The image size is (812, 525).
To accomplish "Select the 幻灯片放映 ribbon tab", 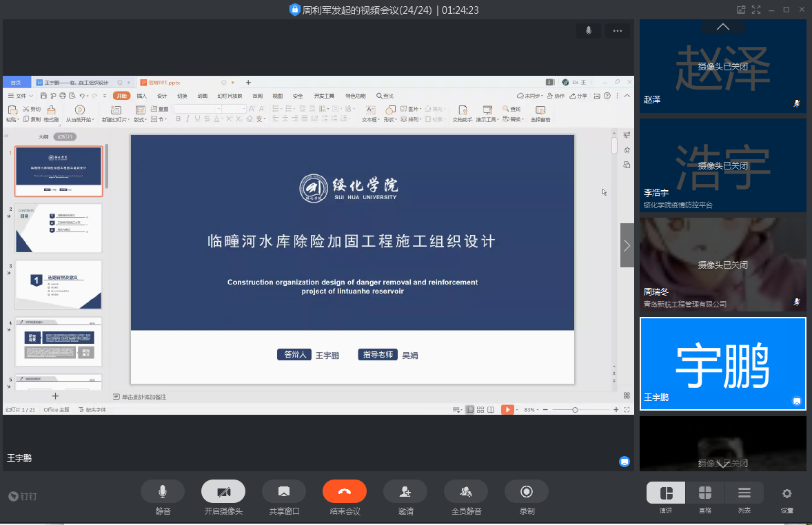I will click(230, 96).
